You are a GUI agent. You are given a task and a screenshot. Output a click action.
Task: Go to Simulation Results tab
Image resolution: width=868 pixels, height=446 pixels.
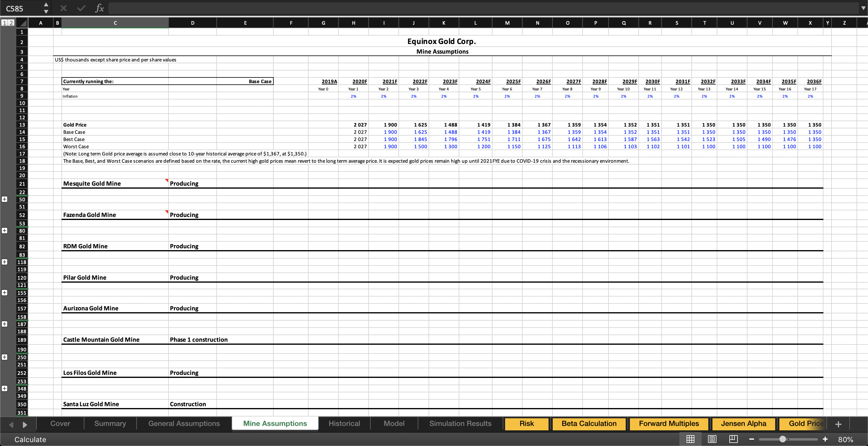(460, 423)
